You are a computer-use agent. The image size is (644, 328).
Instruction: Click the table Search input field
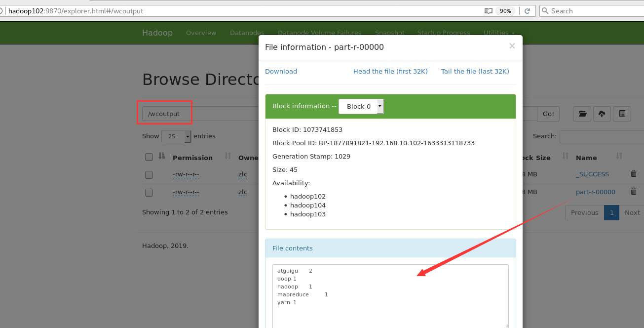602,136
